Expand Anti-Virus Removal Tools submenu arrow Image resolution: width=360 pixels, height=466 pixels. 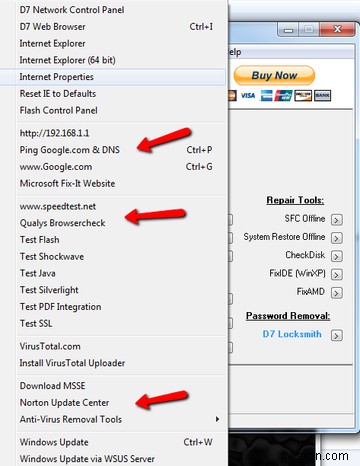pyautogui.click(x=217, y=419)
